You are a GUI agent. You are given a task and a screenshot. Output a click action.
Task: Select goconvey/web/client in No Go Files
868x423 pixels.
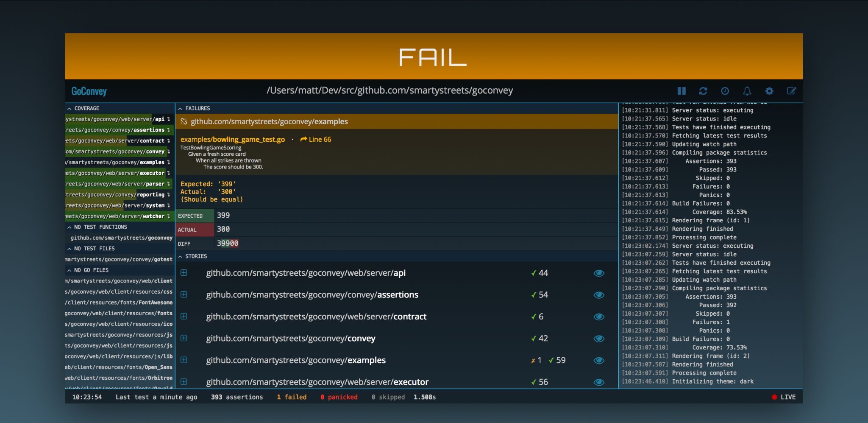[x=119, y=281]
